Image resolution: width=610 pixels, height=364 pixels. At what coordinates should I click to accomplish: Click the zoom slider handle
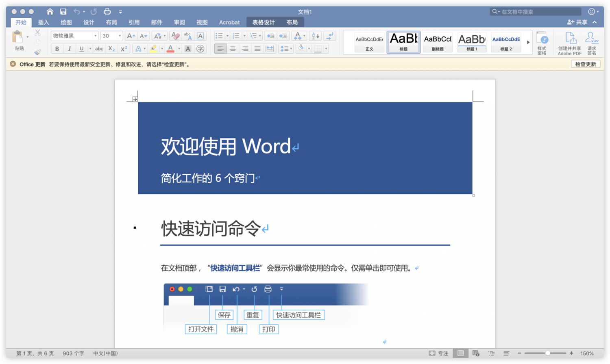coord(548,353)
